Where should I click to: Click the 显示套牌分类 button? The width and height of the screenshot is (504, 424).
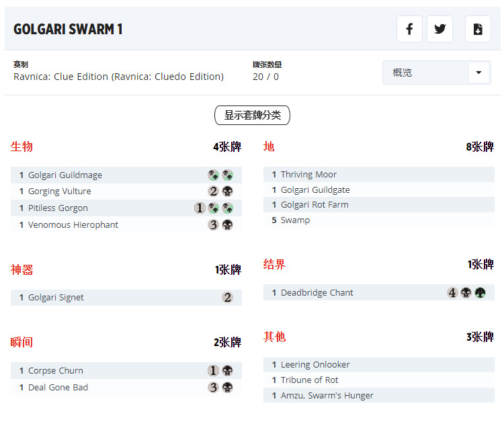point(252,116)
